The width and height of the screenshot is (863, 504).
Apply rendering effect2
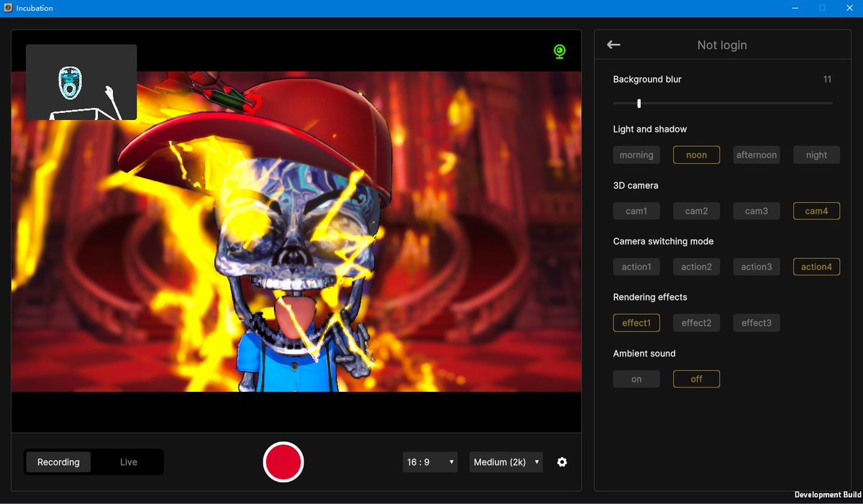pos(696,323)
